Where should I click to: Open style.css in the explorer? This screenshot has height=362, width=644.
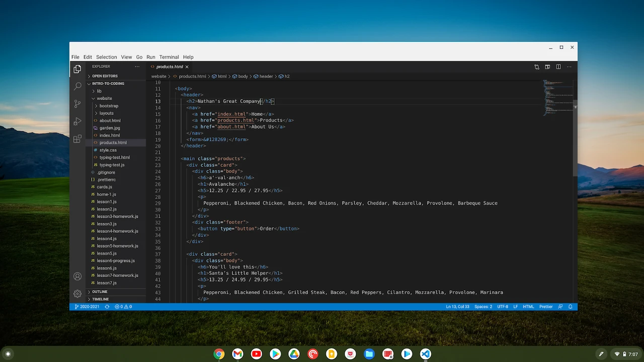point(108,150)
